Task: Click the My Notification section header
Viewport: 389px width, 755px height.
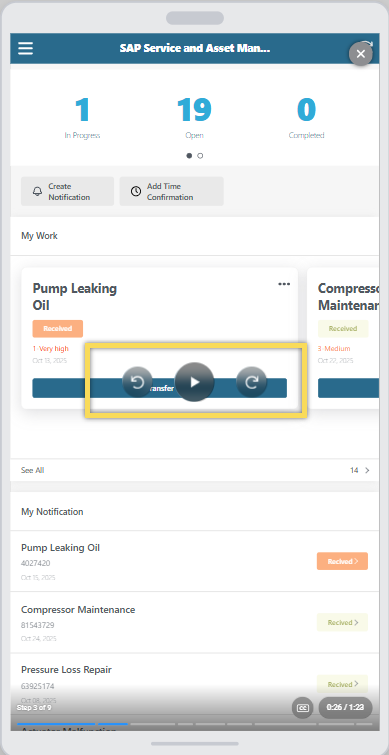Action: (52, 511)
